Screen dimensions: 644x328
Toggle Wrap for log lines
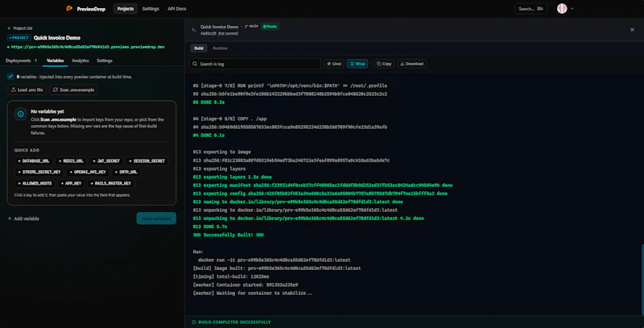pyautogui.click(x=357, y=64)
